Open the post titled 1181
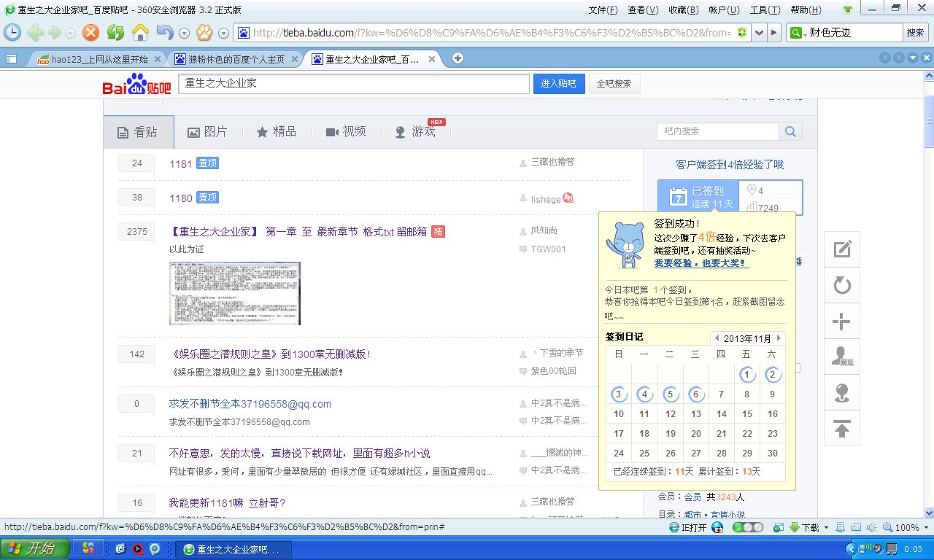Screen dimensions: 934x560 (x=180, y=164)
